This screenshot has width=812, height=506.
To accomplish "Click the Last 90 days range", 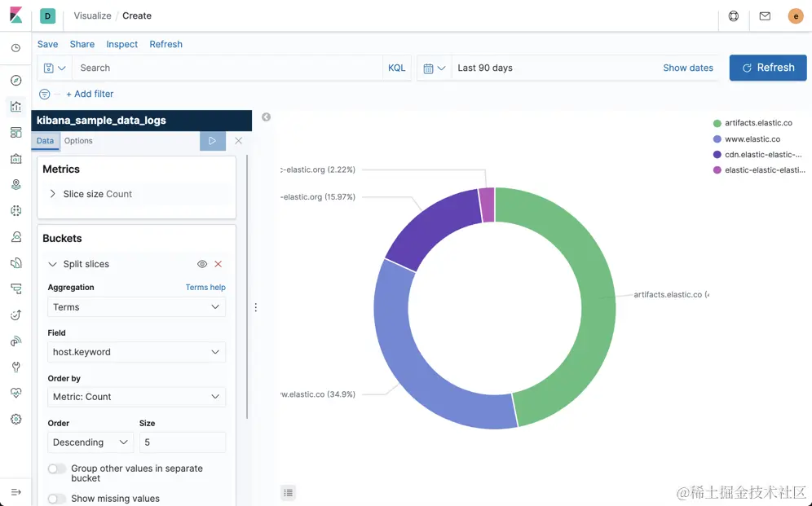I will pyautogui.click(x=485, y=68).
